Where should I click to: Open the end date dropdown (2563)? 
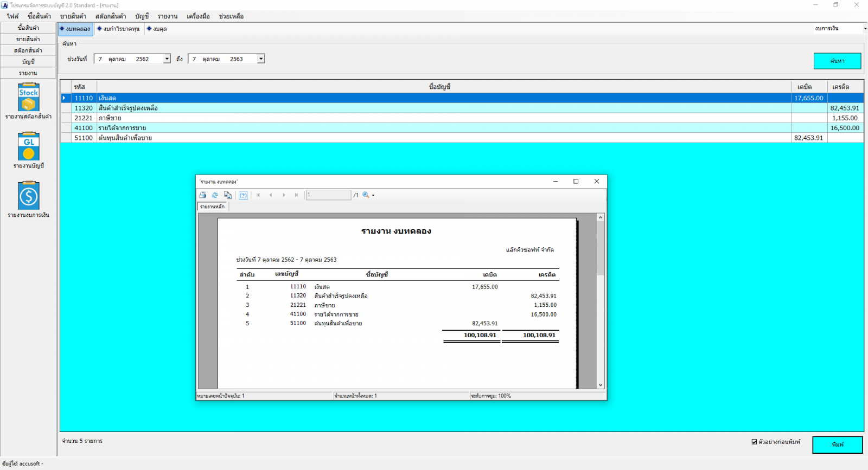261,59
